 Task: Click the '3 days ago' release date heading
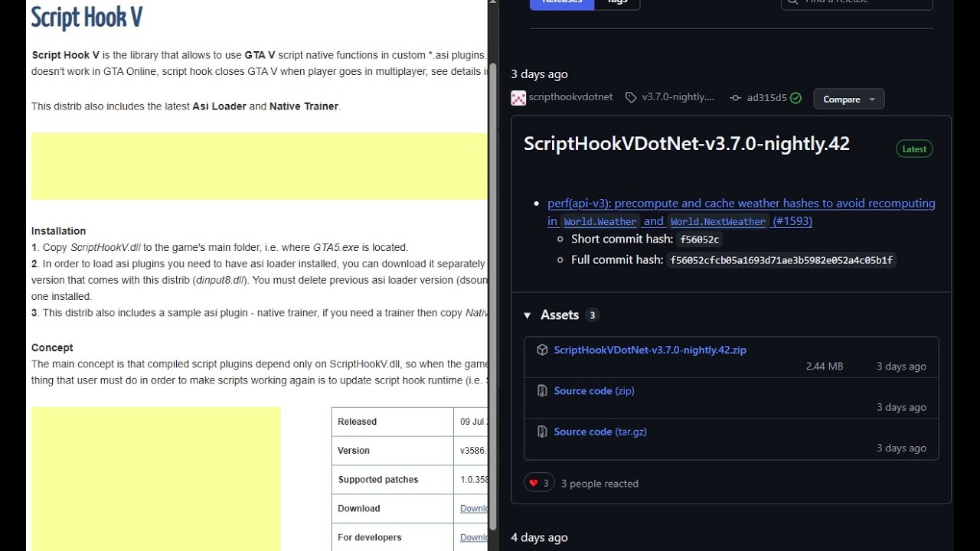pos(539,74)
